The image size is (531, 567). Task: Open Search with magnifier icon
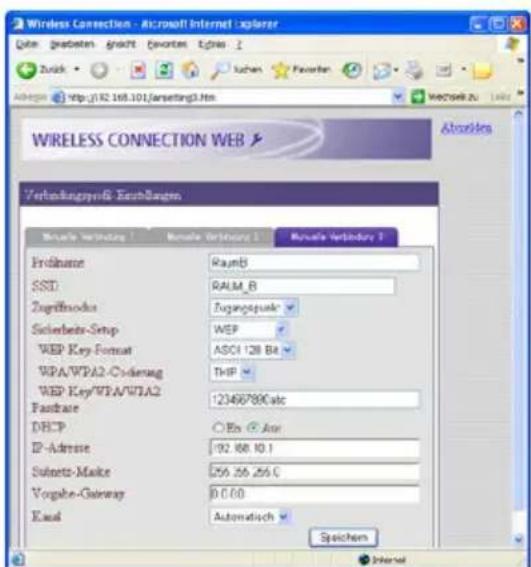pos(219,70)
